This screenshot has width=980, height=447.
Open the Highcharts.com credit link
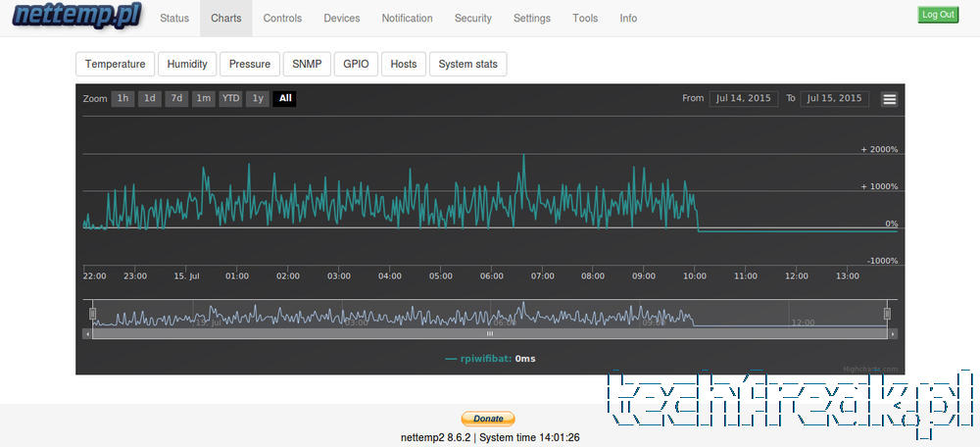point(870,370)
